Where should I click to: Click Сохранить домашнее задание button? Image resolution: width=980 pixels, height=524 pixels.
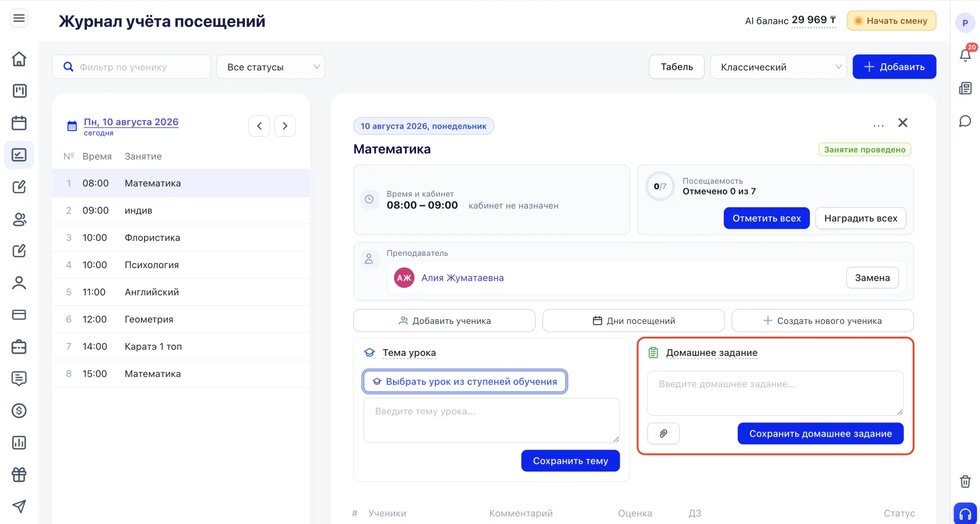(820, 434)
